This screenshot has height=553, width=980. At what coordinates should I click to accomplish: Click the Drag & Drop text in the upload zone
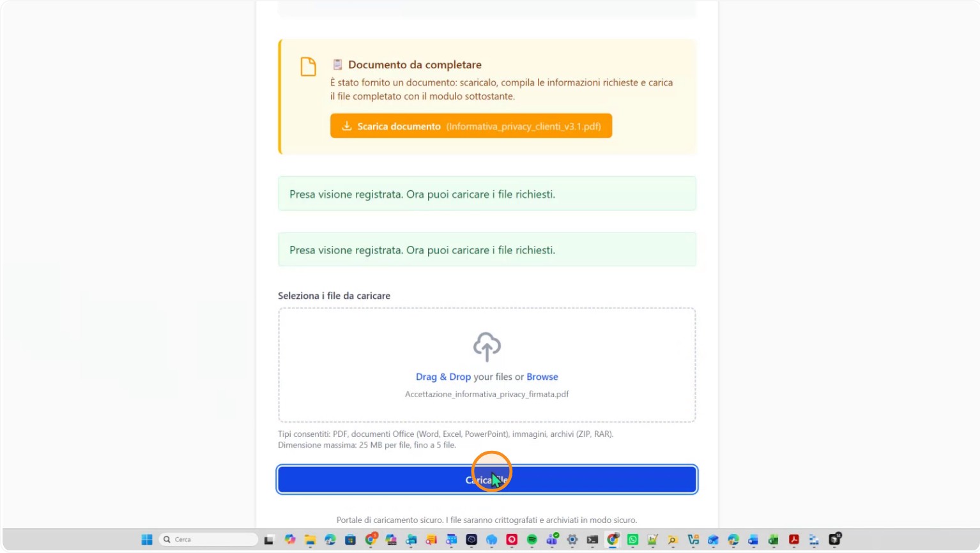[443, 377]
